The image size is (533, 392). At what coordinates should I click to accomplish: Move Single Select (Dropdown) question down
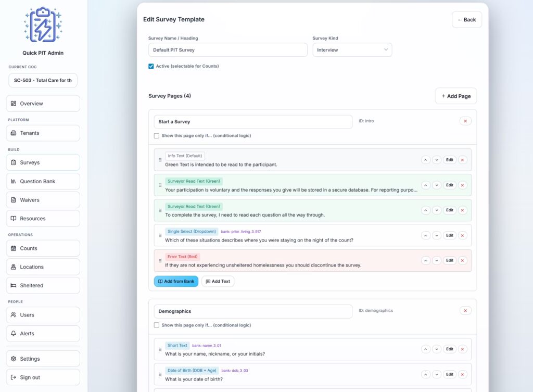(437, 235)
